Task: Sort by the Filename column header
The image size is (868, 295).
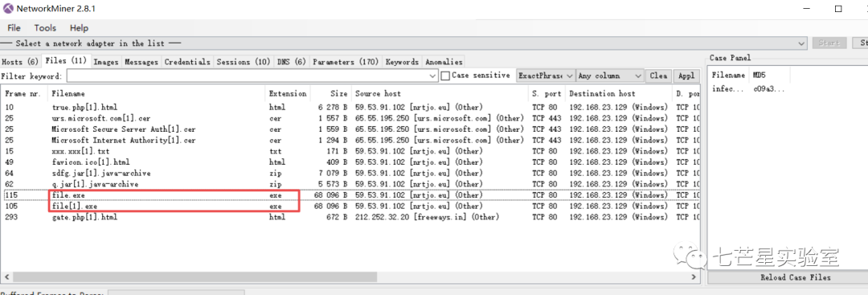Action: [157, 93]
